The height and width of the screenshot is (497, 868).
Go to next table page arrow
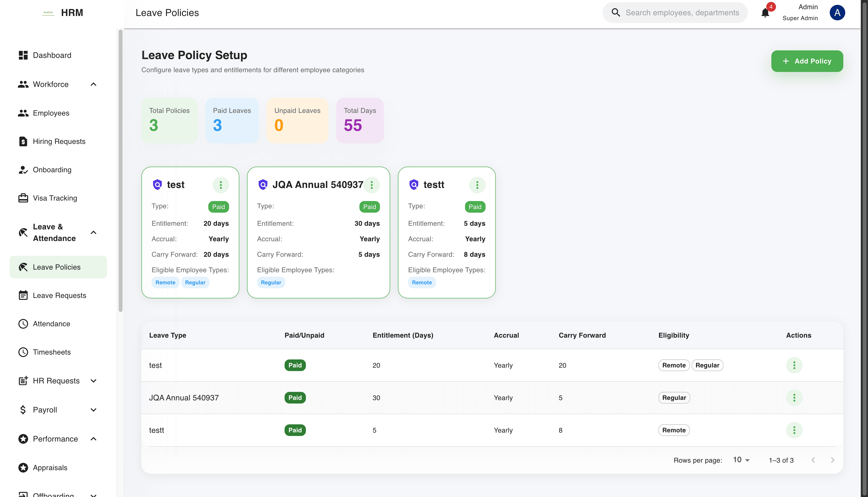coord(832,460)
